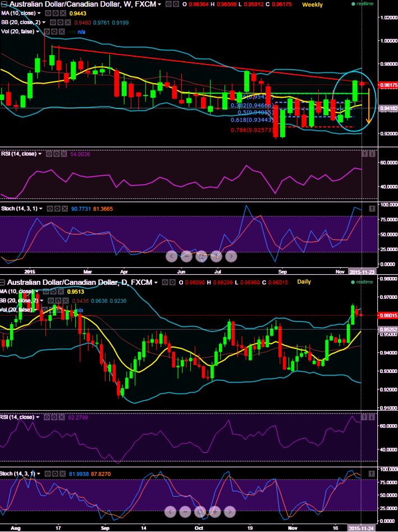The height and width of the screenshot is (532, 398).
Task: Open settings for daily BB (20, close, 2)
Action: tap(58, 301)
